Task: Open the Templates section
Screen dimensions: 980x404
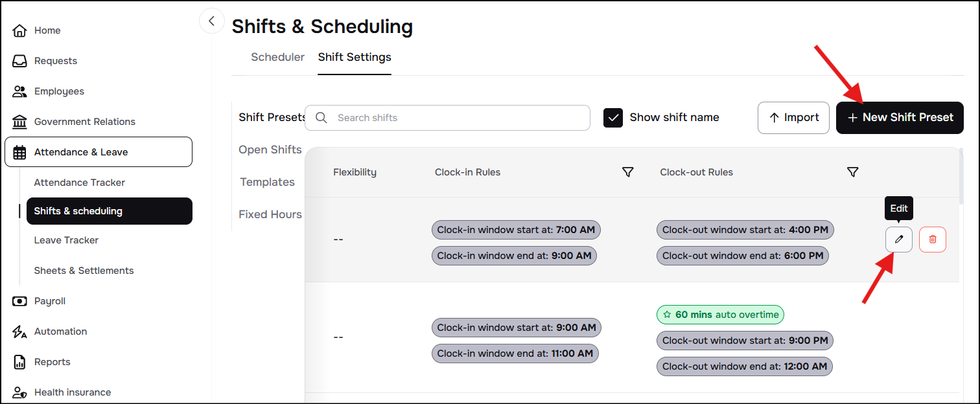Action: (267, 182)
